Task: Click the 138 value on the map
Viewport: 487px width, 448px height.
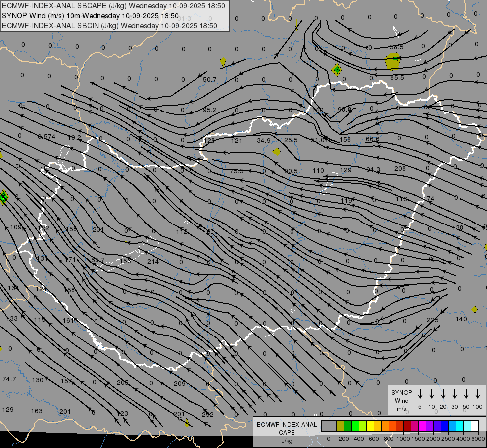Action: (457, 227)
